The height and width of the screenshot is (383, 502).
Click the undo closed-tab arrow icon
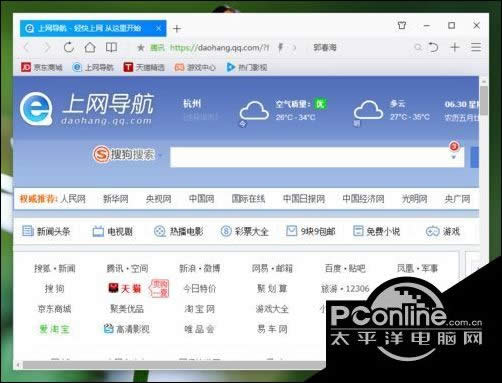coord(433,47)
